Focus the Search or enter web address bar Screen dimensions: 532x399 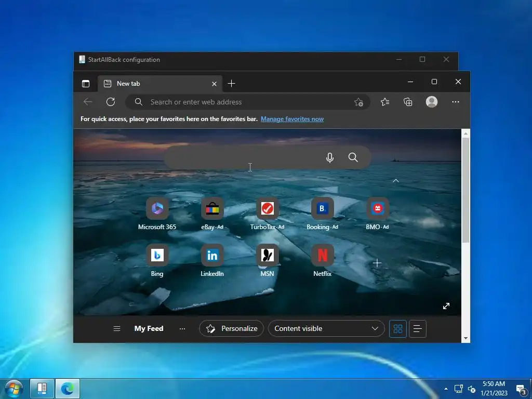tap(248, 102)
